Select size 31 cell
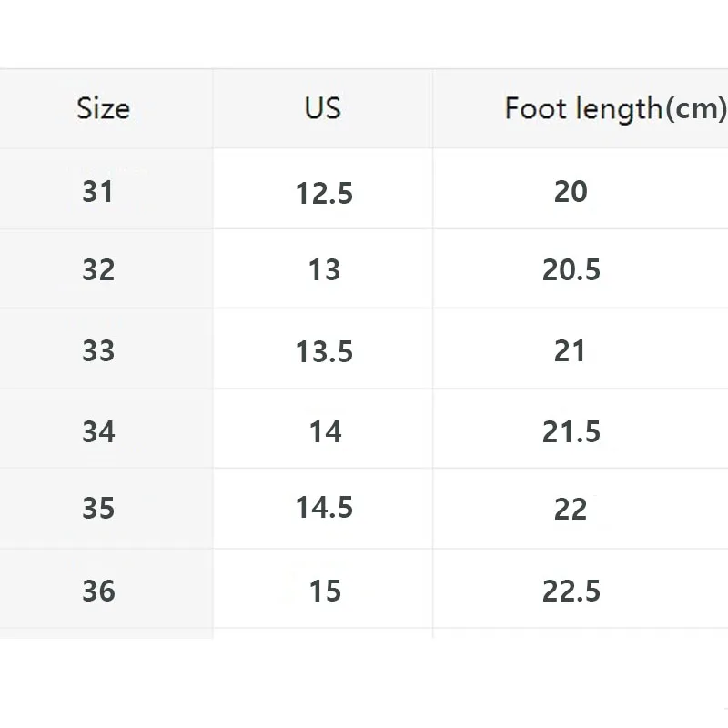 coord(98,191)
